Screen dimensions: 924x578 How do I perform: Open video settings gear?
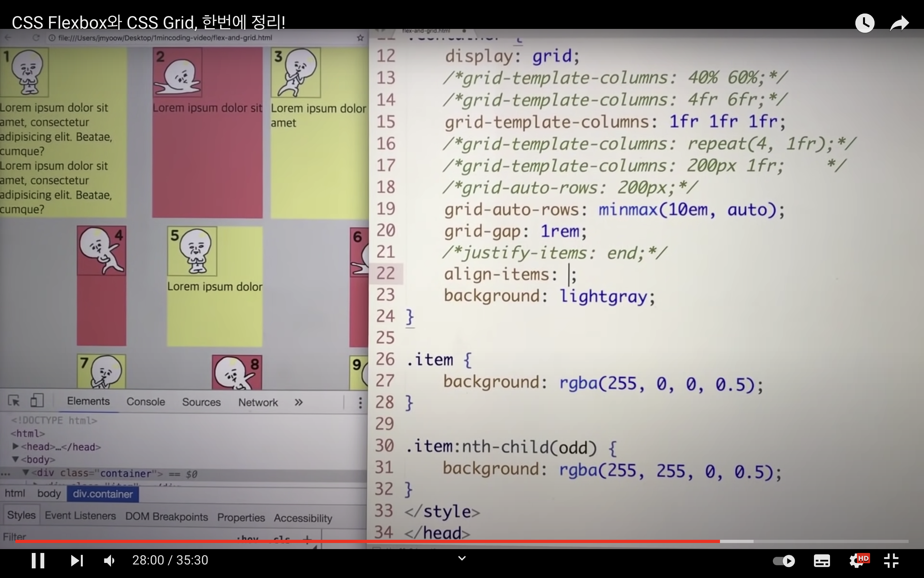pyautogui.click(x=858, y=561)
